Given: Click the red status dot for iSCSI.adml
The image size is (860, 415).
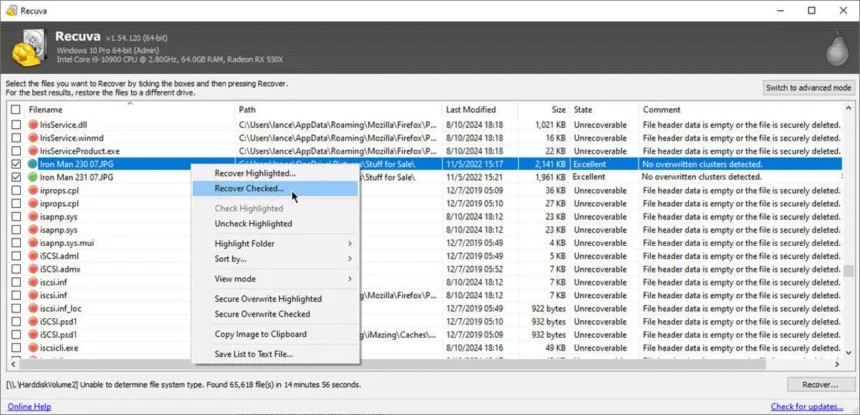Looking at the screenshot, I should click(x=33, y=256).
